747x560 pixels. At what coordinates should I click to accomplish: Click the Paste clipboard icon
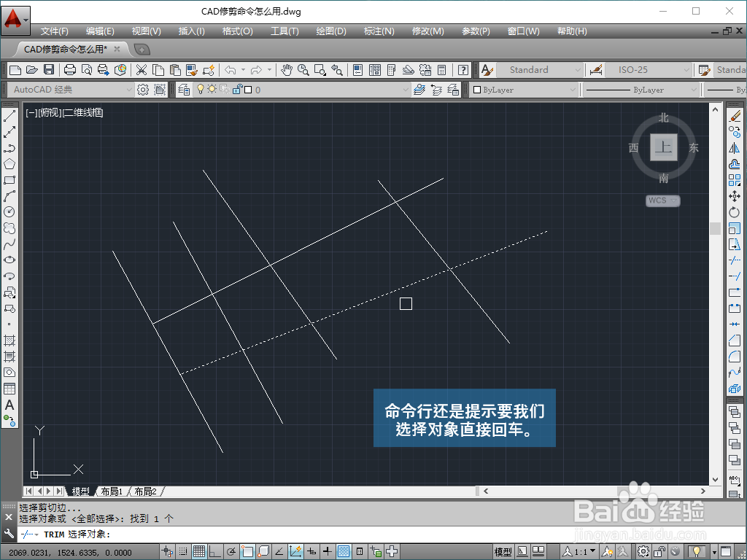[x=175, y=70]
